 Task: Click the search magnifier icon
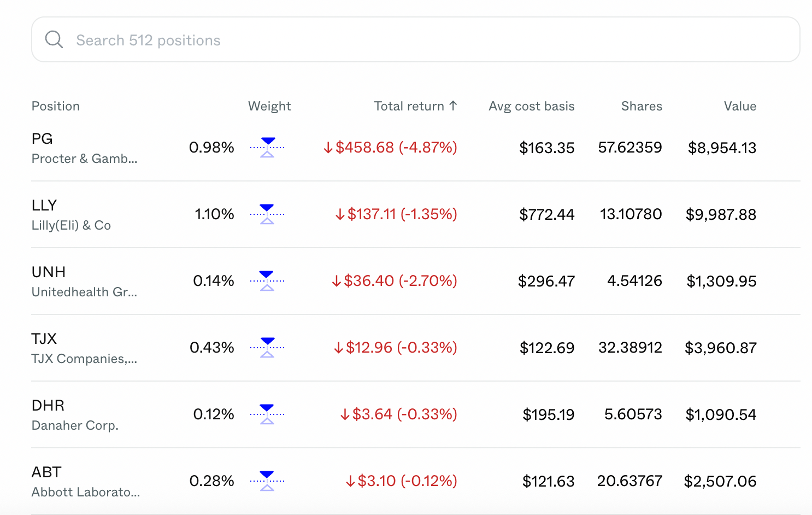coord(54,39)
